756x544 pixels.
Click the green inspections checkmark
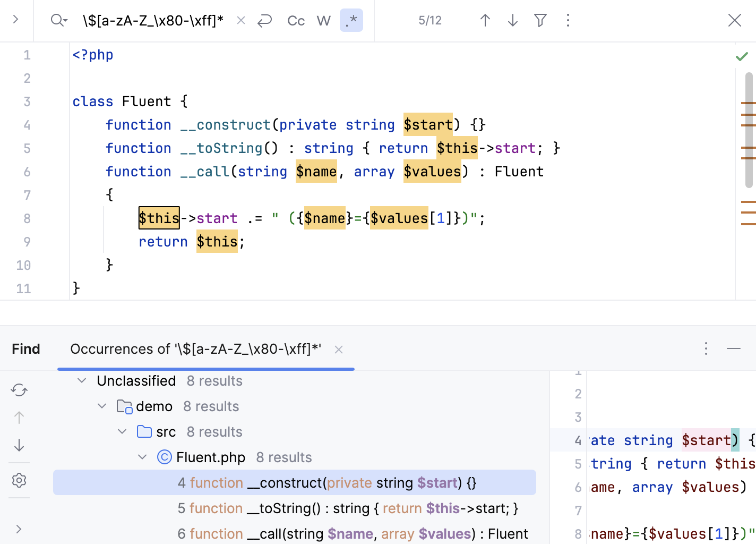[x=741, y=56]
